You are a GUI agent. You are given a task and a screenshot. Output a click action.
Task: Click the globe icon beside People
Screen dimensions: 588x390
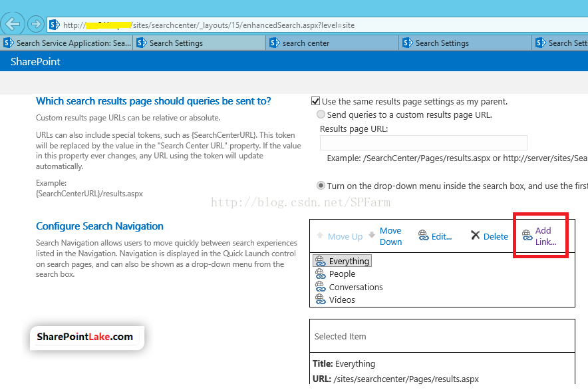pos(320,274)
